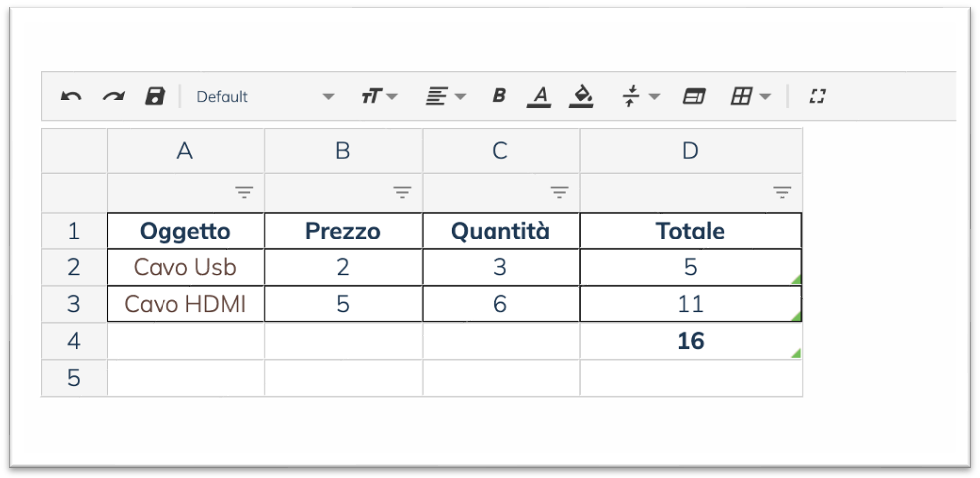Open the vertical alignment options

point(641,97)
